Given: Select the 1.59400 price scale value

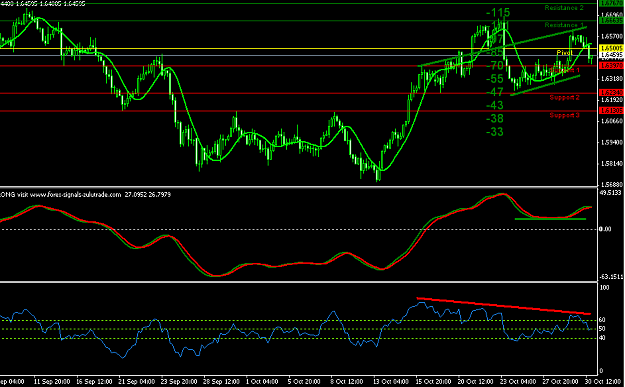Looking at the screenshot, I should point(611,142).
